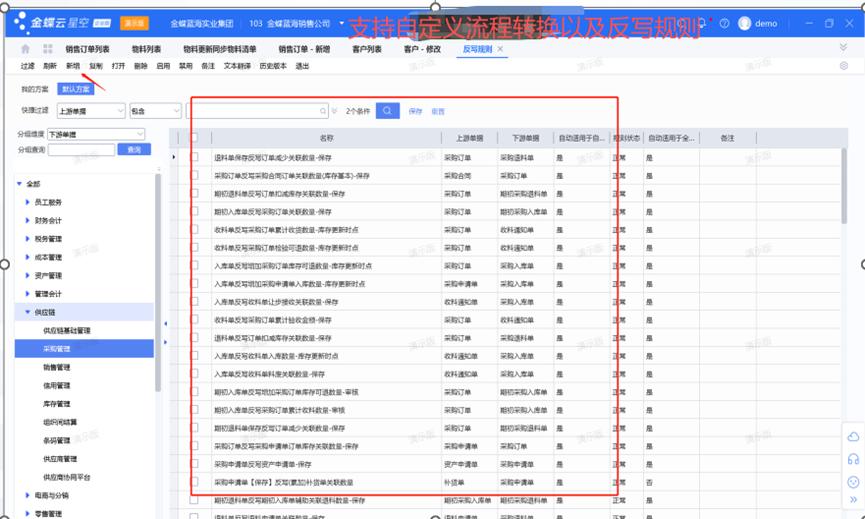Expand 财务会计 tree node

click(x=27, y=221)
